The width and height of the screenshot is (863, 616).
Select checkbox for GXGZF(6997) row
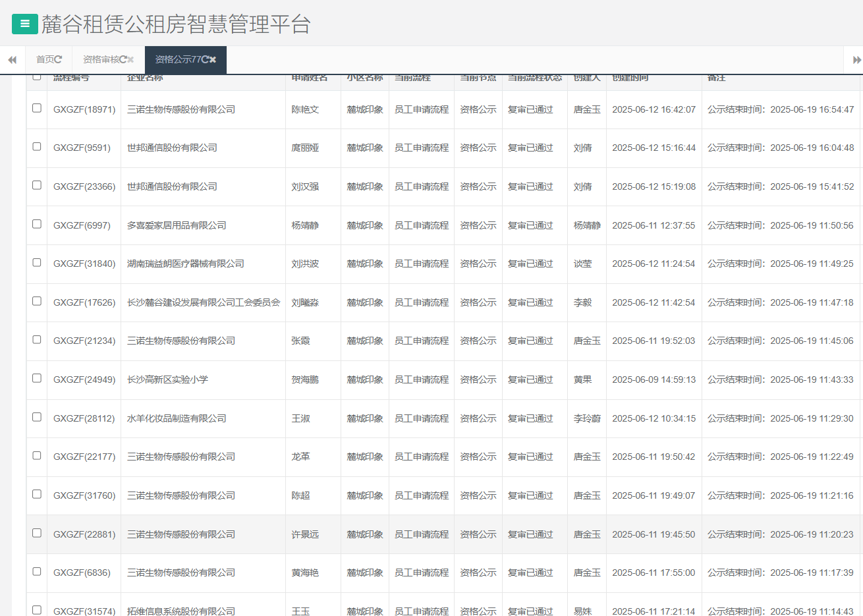pyautogui.click(x=37, y=224)
